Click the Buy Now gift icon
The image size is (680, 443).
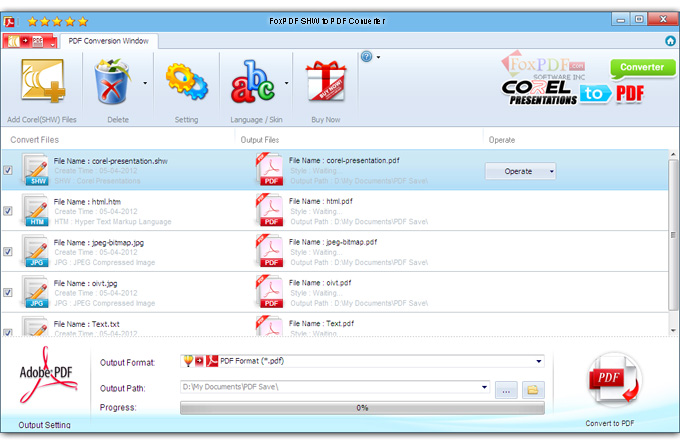(x=326, y=81)
